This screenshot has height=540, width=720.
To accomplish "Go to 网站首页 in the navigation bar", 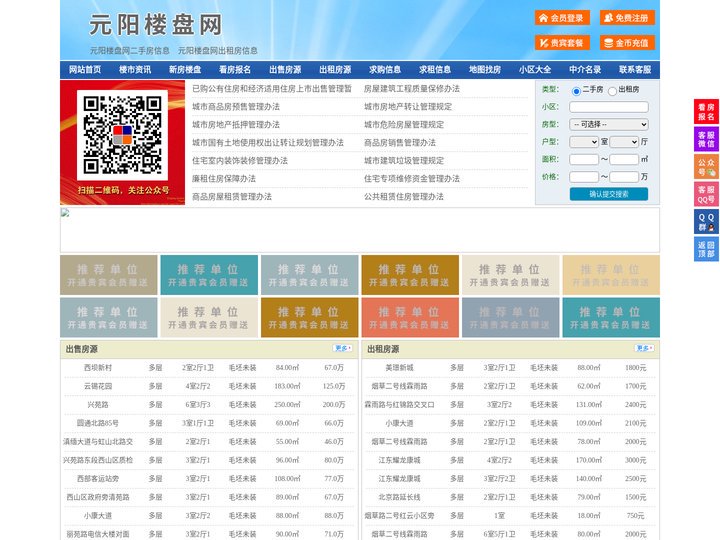I will click(85, 70).
